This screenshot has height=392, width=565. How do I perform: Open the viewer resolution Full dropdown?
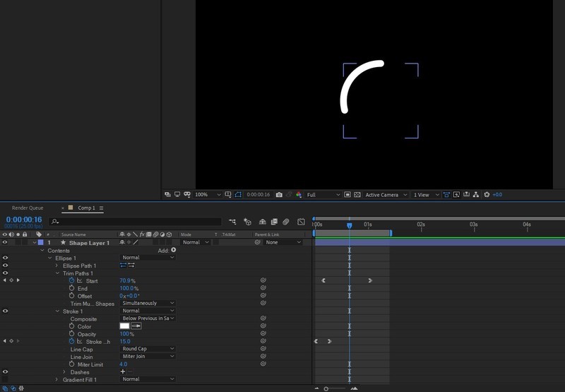(323, 195)
